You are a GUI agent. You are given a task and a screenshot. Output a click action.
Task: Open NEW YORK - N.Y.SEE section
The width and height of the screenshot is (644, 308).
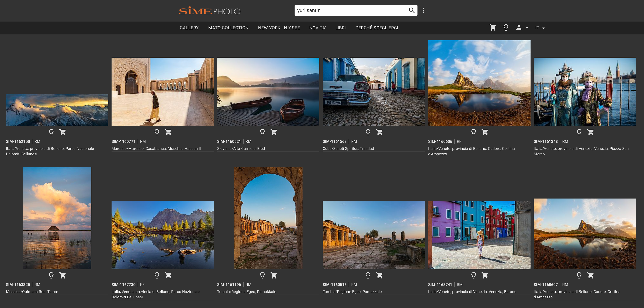coord(279,28)
